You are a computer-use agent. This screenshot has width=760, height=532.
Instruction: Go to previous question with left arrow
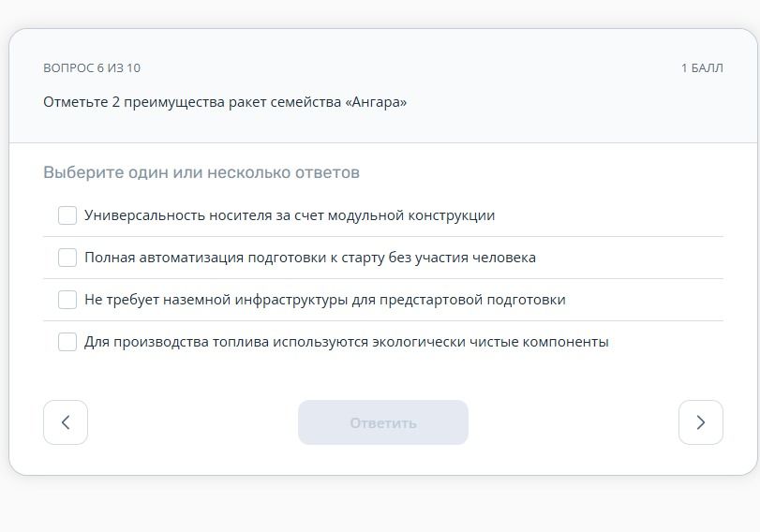(x=66, y=422)
